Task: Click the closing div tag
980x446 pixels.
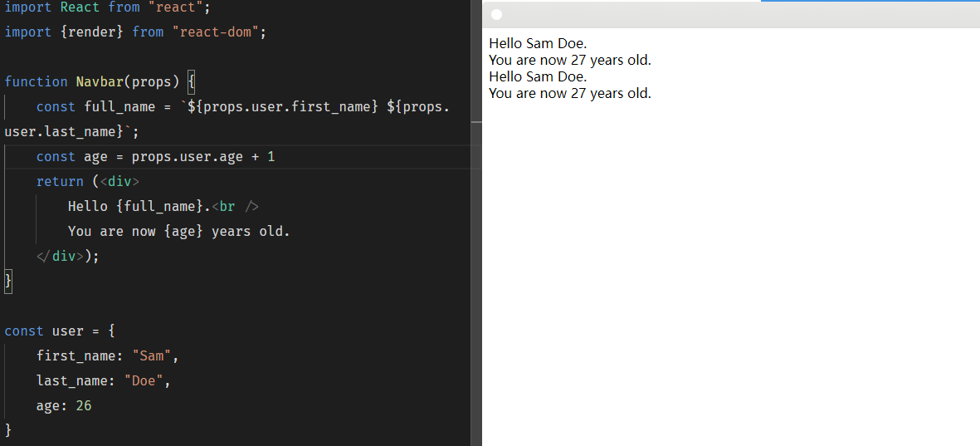Action: coord(60,256)
